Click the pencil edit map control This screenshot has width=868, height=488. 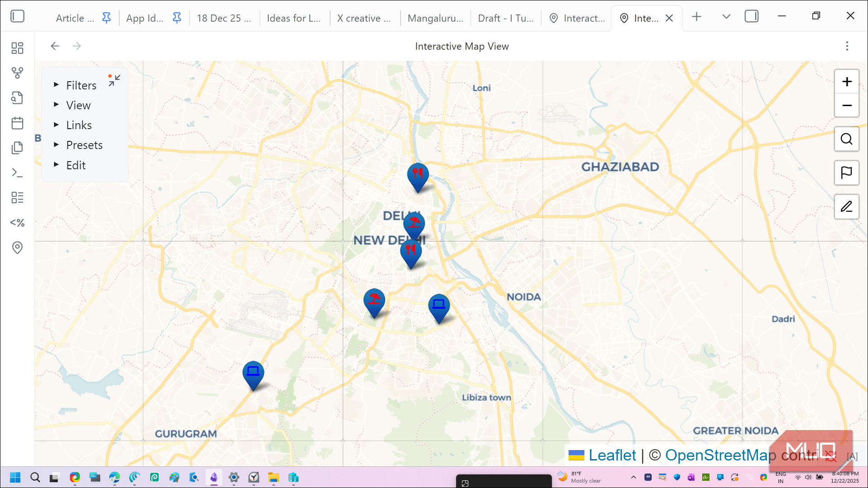click(847, 207)
